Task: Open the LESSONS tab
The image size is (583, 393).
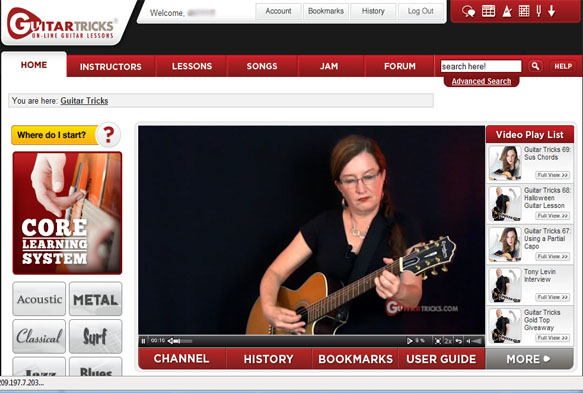Action: 192,66
